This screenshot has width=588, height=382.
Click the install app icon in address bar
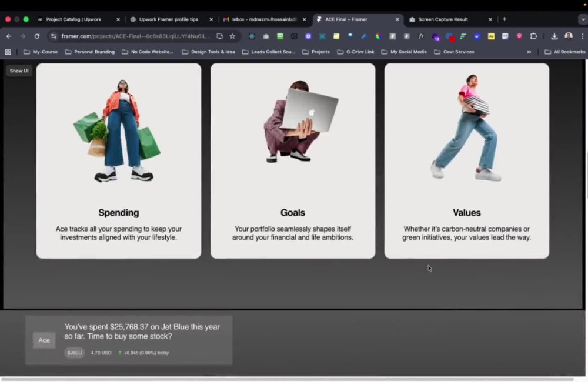(220, 36)
